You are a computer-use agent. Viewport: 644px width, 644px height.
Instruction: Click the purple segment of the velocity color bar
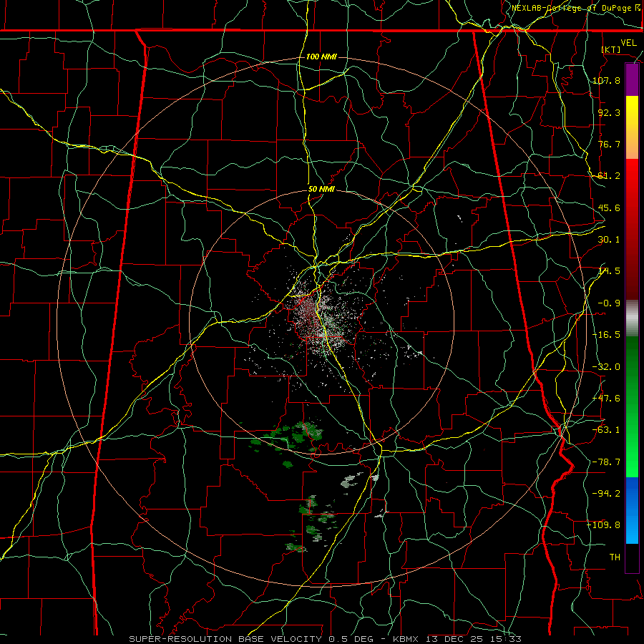632,80
